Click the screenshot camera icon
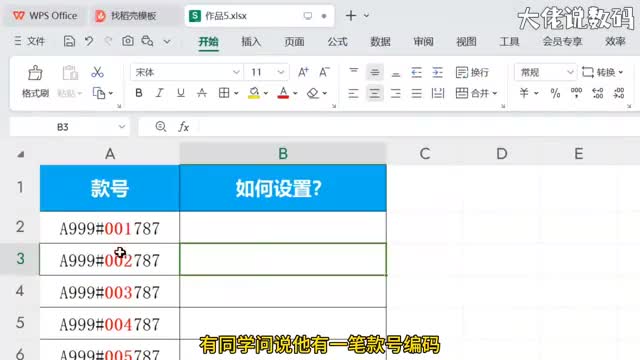This screenshot has height=360, width=640. coord(128,41)
